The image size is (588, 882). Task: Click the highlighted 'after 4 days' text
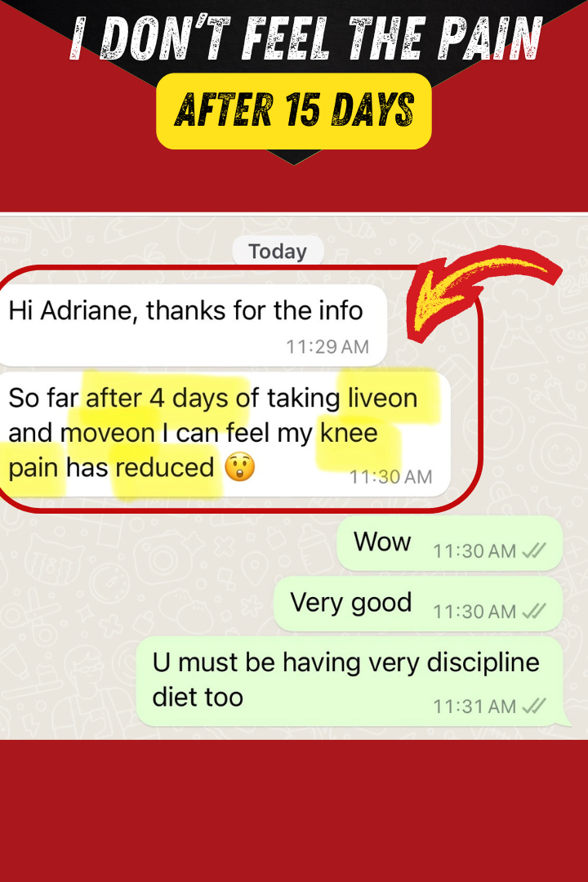[x=158, y=399]
